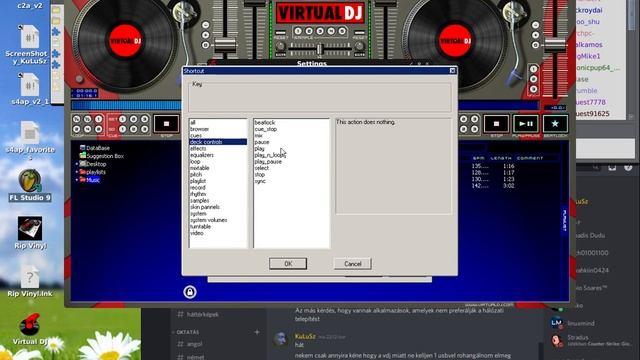The height and width of the screenshot is (360, 640).
Task: Close the Shortcut dialog window
Action: 452,71
